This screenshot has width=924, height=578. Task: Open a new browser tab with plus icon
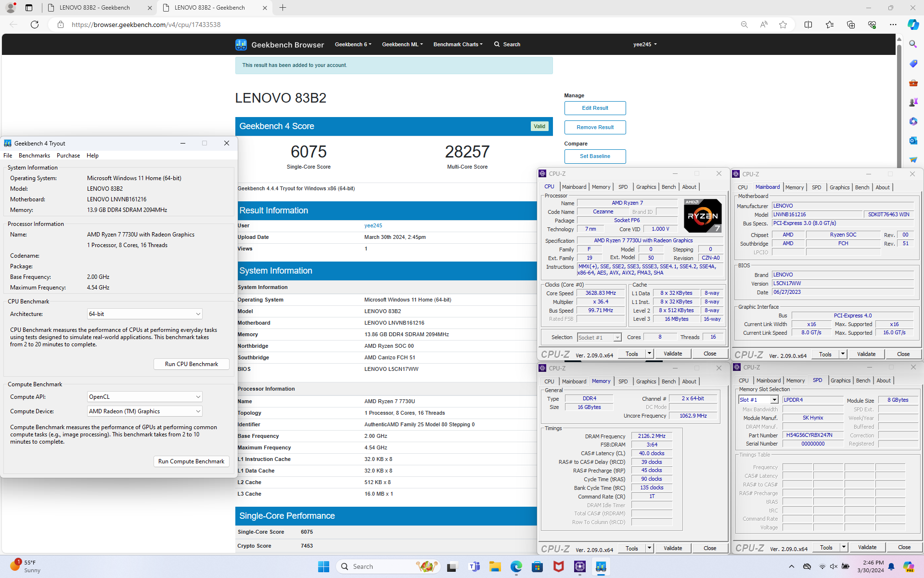pos(282,8)
